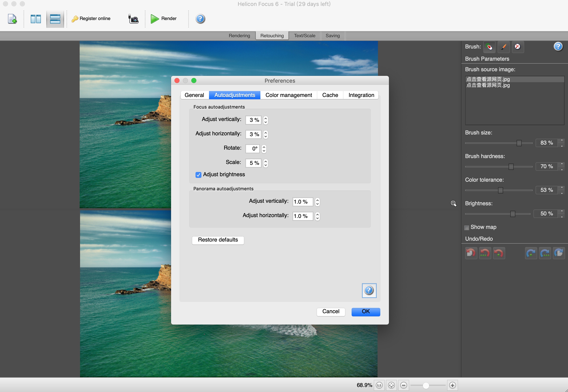Set zoom to 1:1 actual size
Image resolution: width=568 pixels, height=392 pixels.
coord(379,385)
